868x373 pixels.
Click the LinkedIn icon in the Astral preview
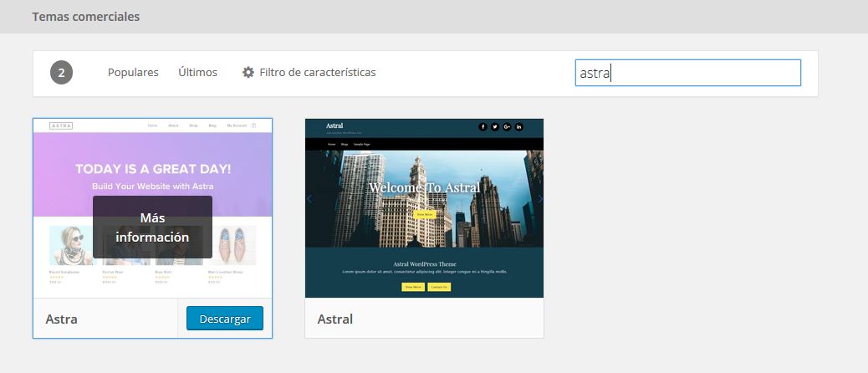(x=519, y=127)
